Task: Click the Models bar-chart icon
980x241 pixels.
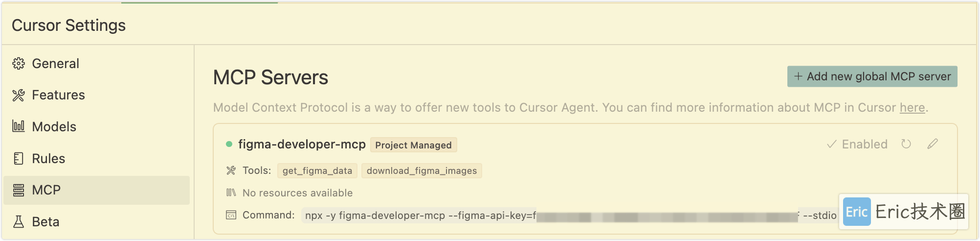Action: point(19,126)
